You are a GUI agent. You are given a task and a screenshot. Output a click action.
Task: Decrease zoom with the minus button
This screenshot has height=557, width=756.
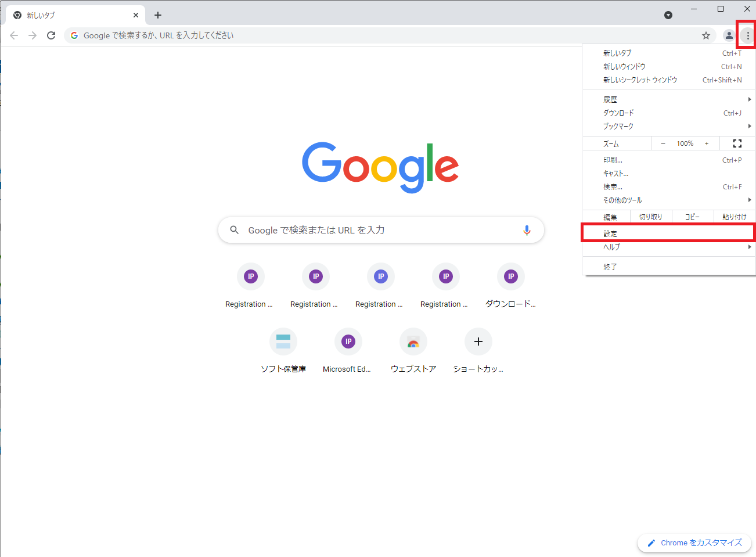point(663,143)
